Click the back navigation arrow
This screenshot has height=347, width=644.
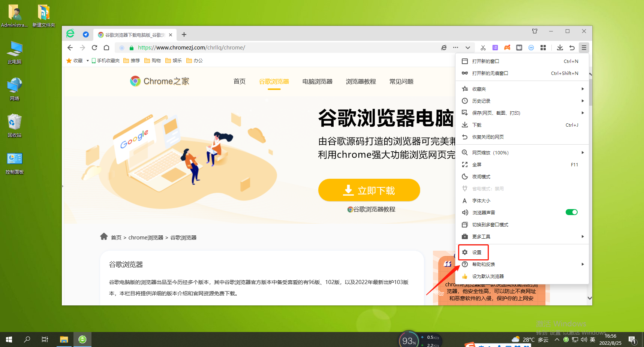pyautogui.click(x=70, y=48)
